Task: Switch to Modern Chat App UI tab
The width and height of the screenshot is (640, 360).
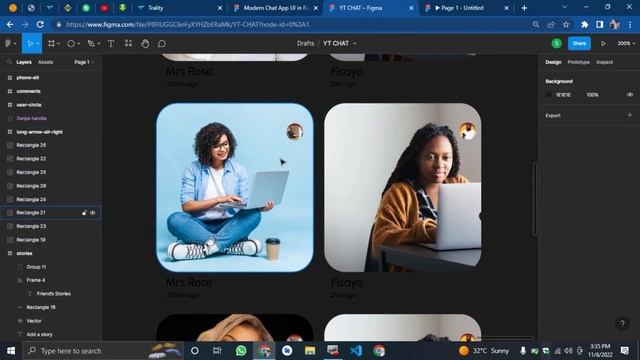Action: click(276, 8)
